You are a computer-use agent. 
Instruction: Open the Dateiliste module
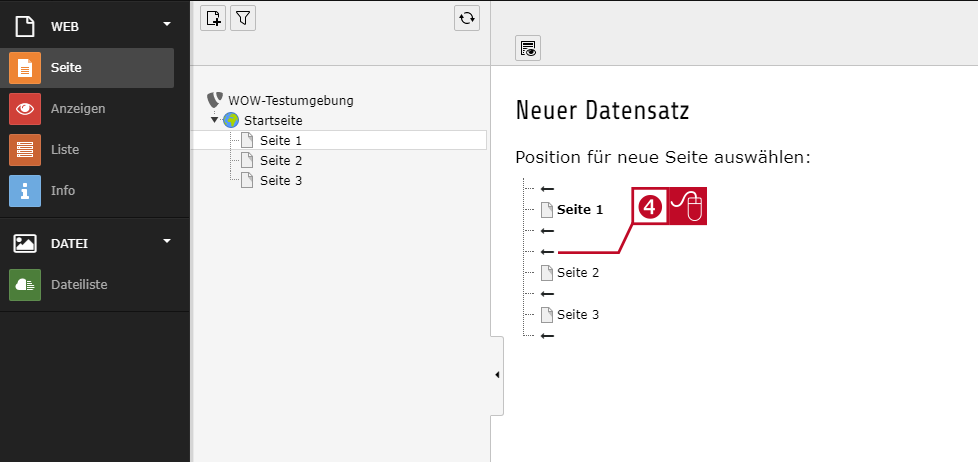coord(87,285)
